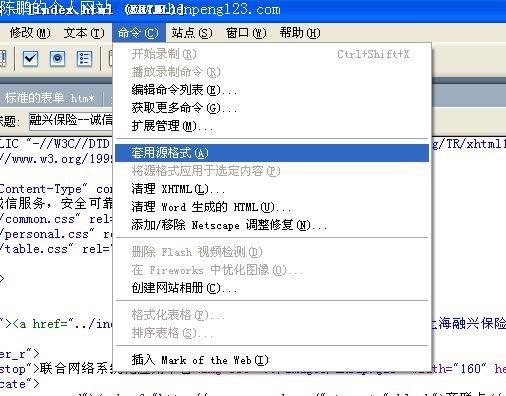Select 套用源格式(A) command

(272, 153)
